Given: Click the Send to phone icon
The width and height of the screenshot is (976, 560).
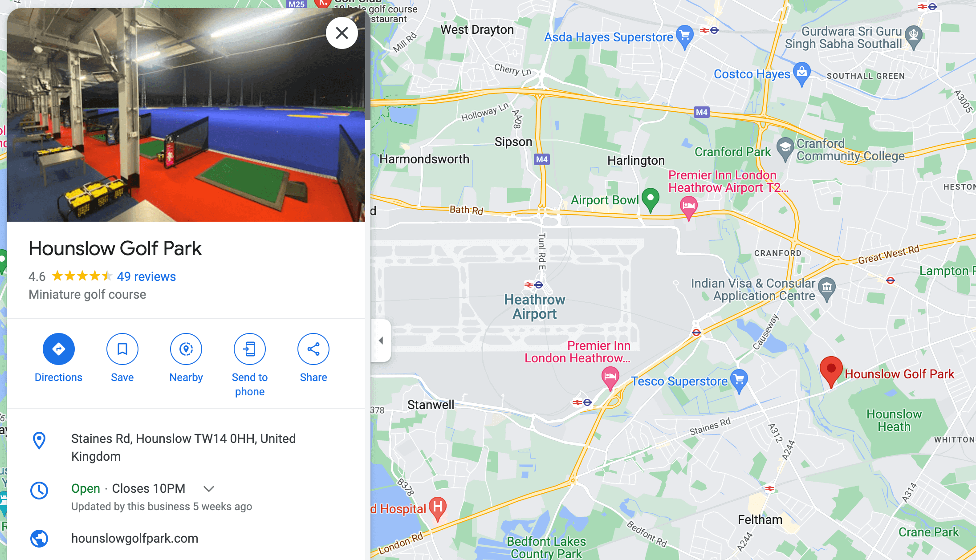Looking at the screenshot, I should tap(250, 349).
